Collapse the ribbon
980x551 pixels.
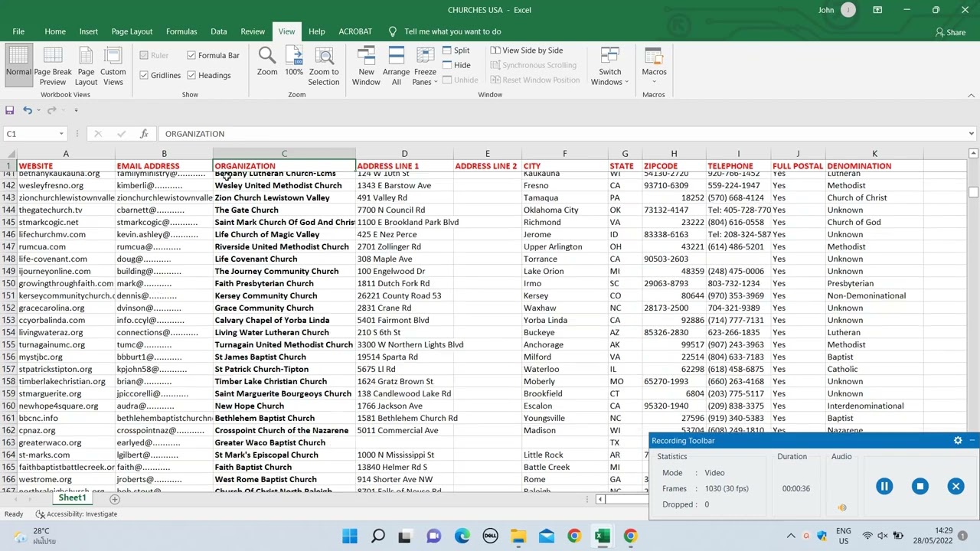[972, 95]
